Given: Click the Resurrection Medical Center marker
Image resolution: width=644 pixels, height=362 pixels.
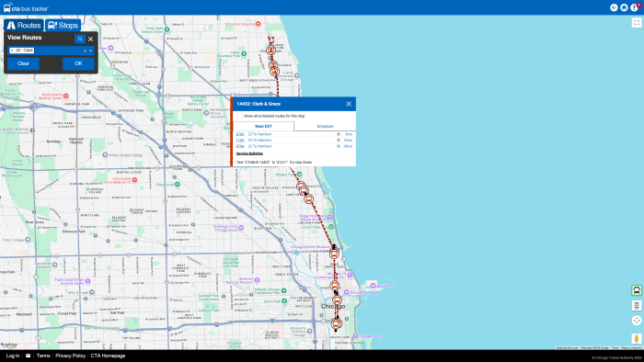Looking at the screenshot, I should (x=65, y=96).
